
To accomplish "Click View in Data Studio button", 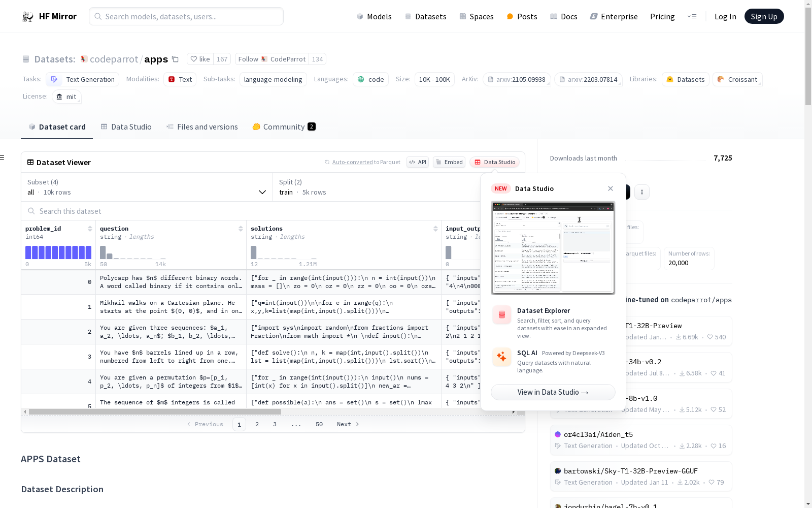I will (553, 392).
